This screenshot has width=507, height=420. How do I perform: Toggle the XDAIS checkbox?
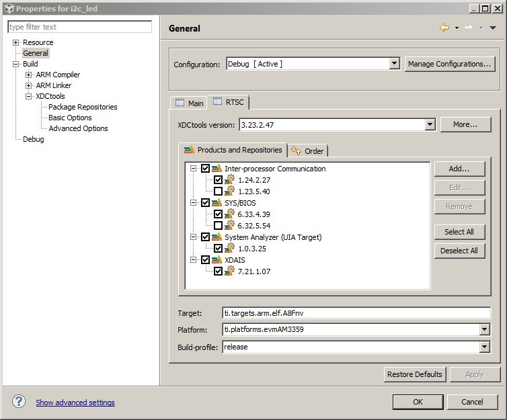[205, 260]
